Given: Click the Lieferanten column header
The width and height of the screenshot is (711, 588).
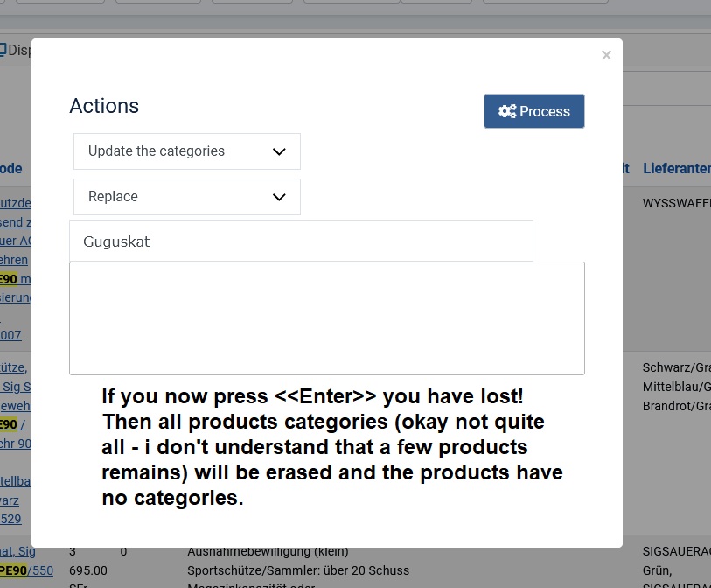Looking at the screenshot, I should point(677,168).
